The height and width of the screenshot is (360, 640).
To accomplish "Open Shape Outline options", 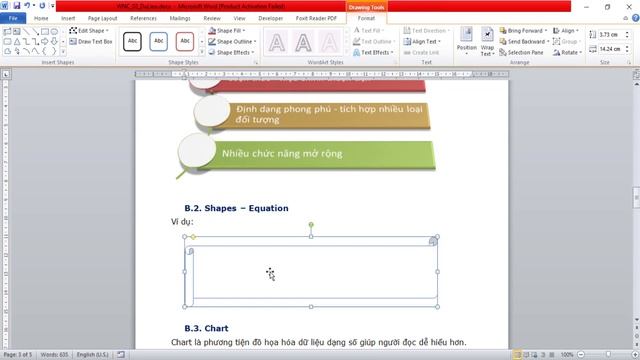I will pos(232,42).
